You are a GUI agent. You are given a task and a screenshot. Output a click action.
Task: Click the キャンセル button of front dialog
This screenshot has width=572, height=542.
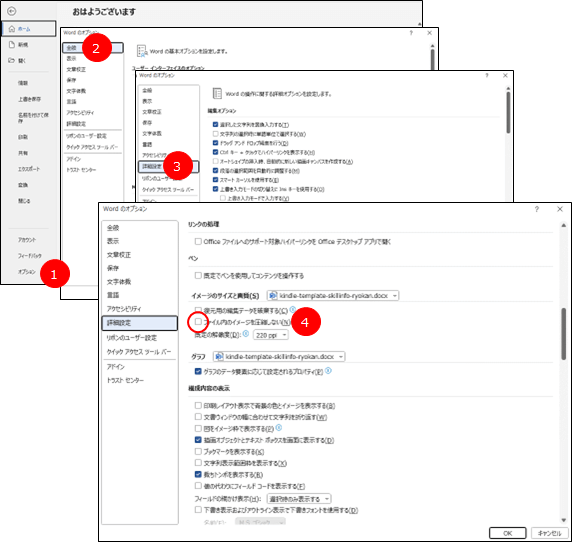click(x=549, y=533)
